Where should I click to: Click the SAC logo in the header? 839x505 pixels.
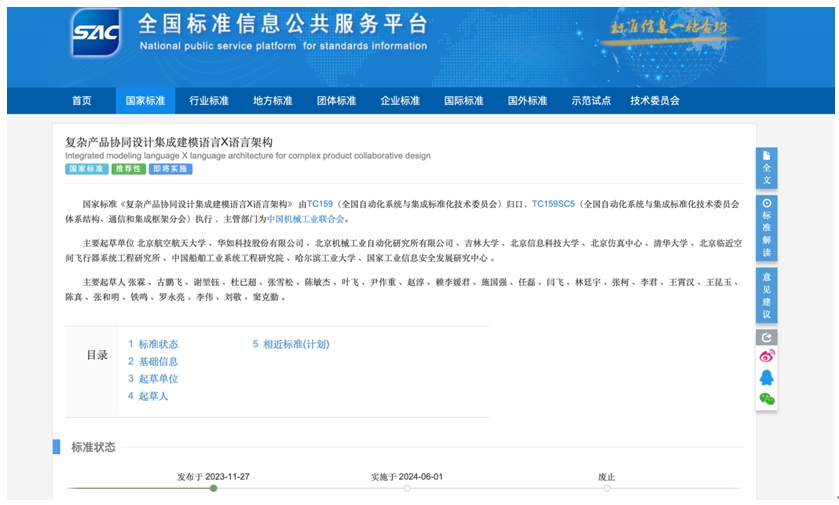(x=96, y=35)
